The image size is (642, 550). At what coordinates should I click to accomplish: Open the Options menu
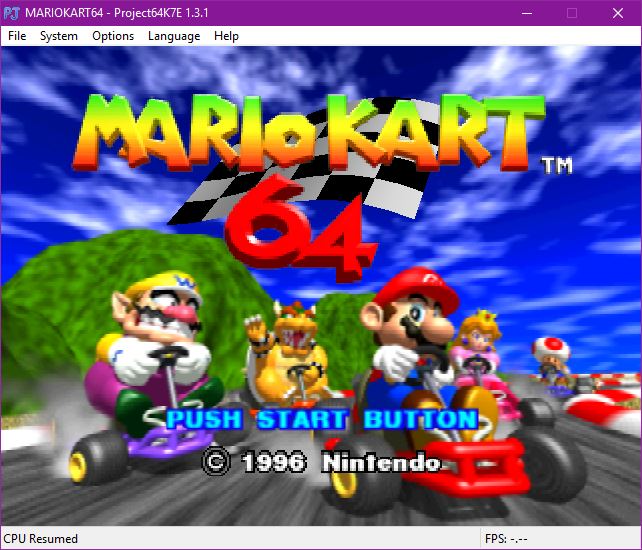tap(113, 36)
